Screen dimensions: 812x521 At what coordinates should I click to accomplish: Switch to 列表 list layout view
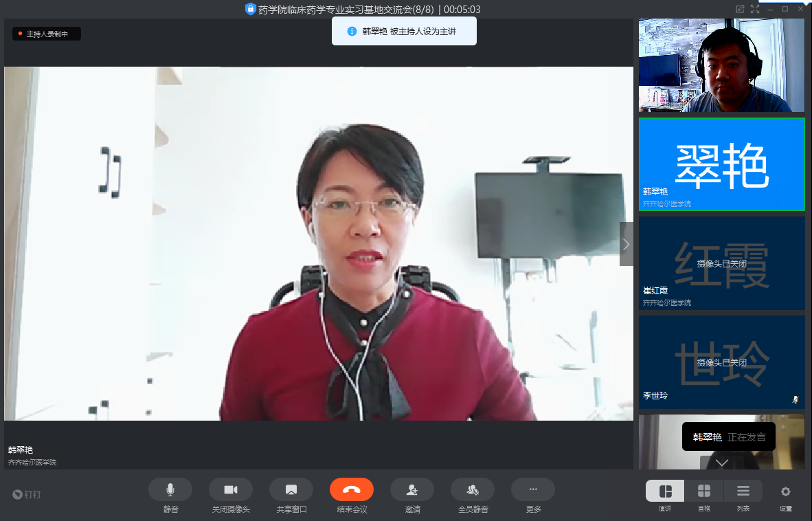pos(743,491)
